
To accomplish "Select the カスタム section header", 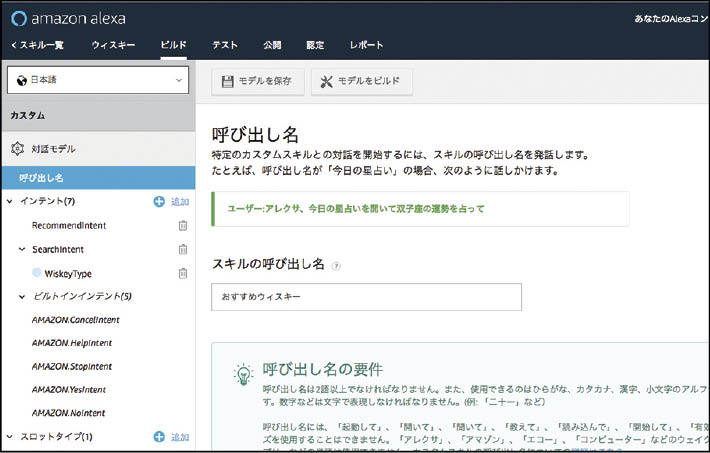I will 98,116.
